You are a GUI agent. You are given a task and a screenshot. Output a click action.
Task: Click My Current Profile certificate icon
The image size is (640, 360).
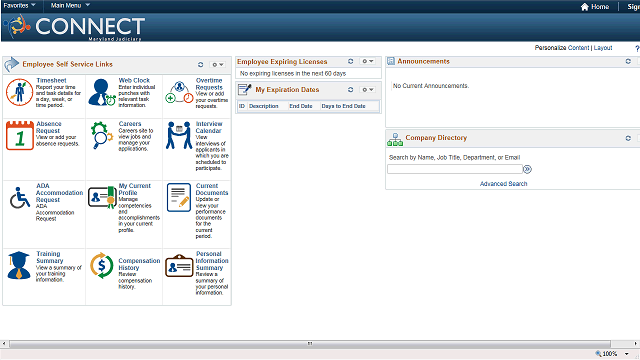[x=102, y=198]
